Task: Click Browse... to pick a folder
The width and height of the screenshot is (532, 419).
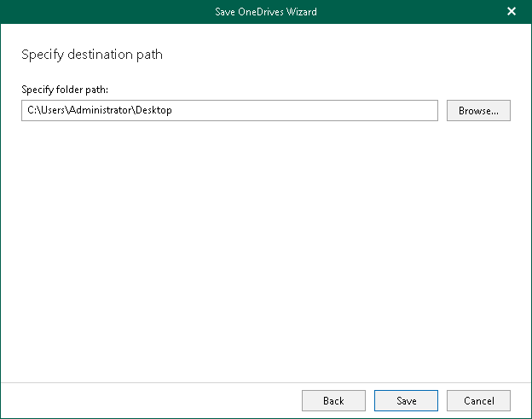Action: tap(478, 111)
